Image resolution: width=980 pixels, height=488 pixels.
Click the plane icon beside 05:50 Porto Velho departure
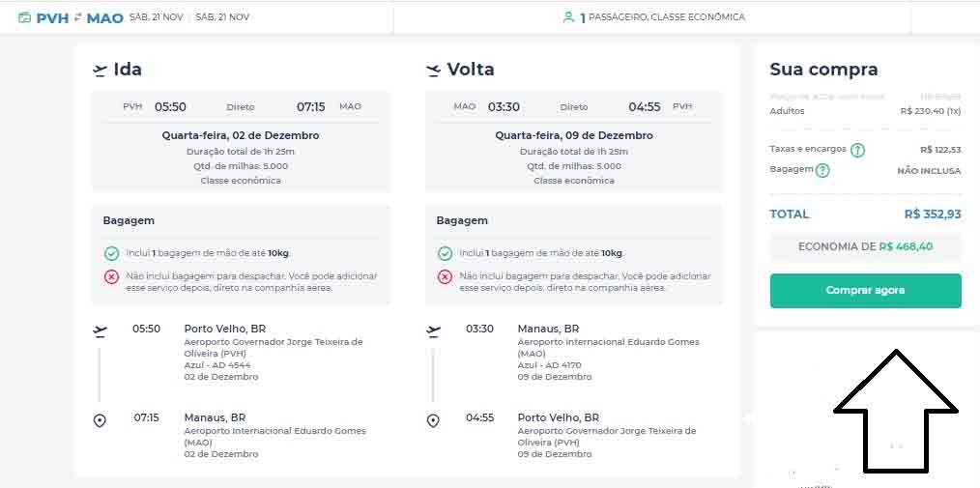click(100, 330)
